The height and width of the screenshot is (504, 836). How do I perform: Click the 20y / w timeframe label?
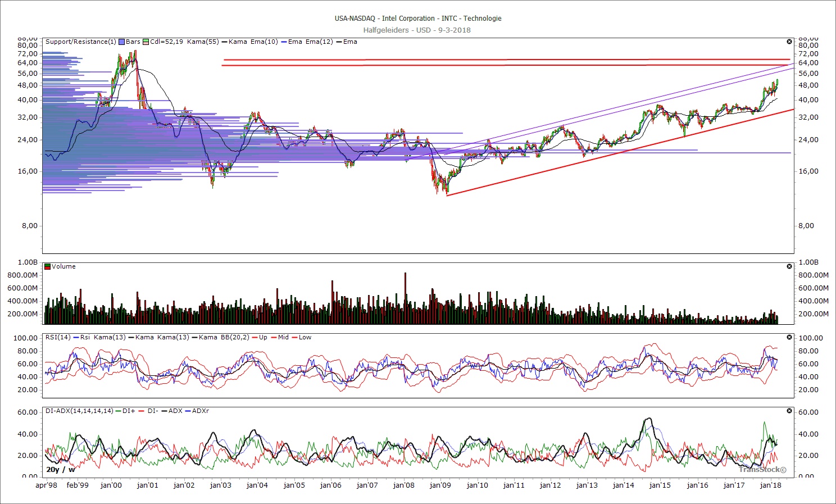coord(60,469)
